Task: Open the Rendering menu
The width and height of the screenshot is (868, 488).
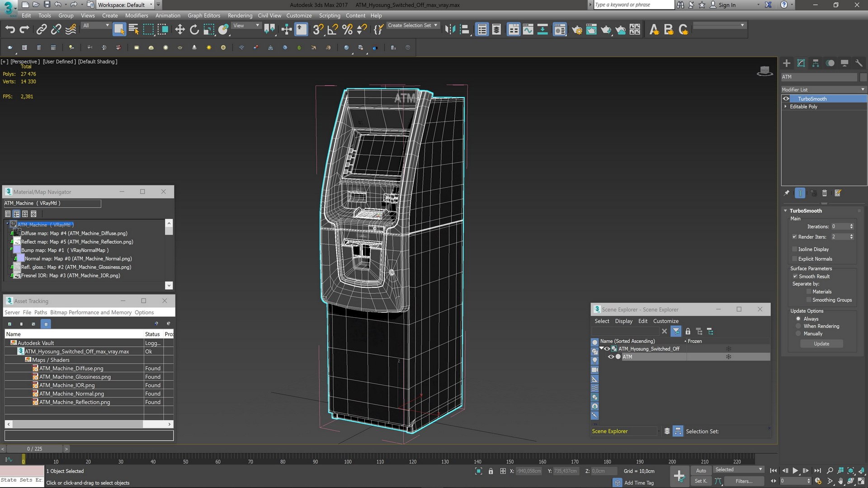Action: coord(240,15)
